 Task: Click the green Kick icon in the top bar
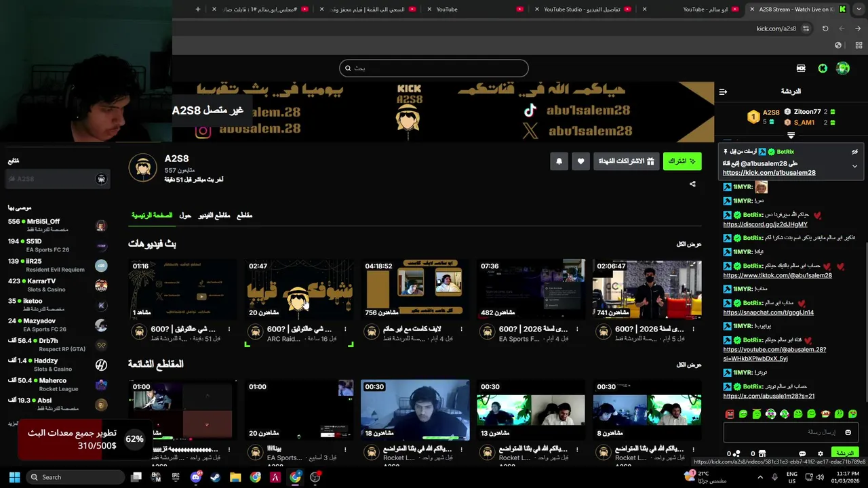click(823, 68)
